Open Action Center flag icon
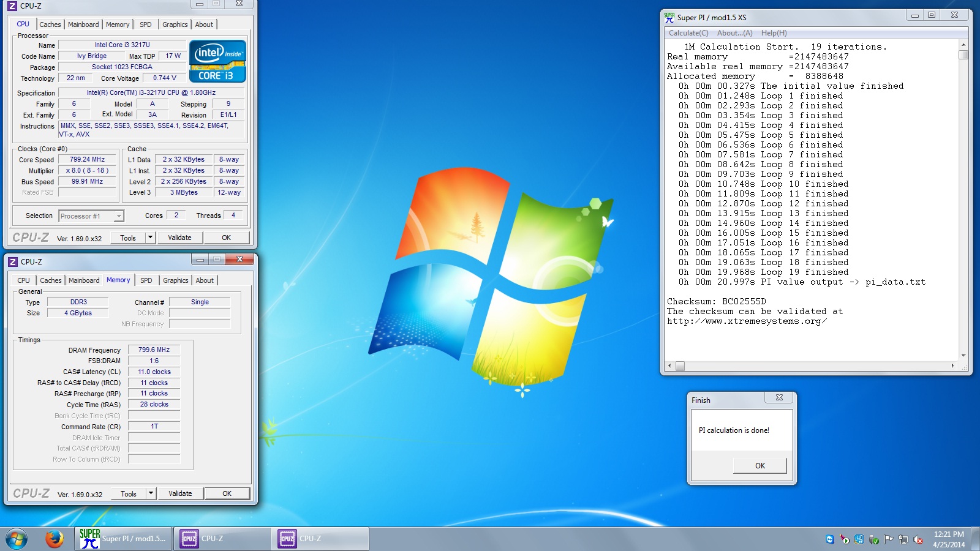The width and height of the screenshot is (980, 551). tap(888, 539)
